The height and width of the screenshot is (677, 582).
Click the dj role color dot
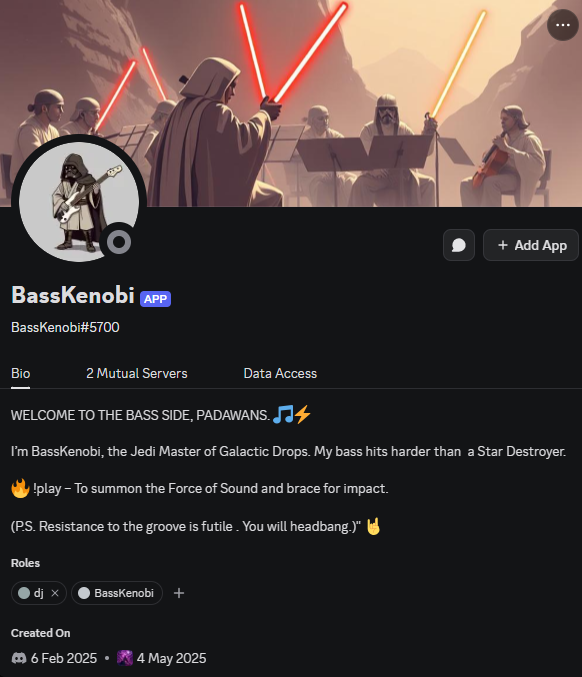pyautogui.click(x=24, y=593)
